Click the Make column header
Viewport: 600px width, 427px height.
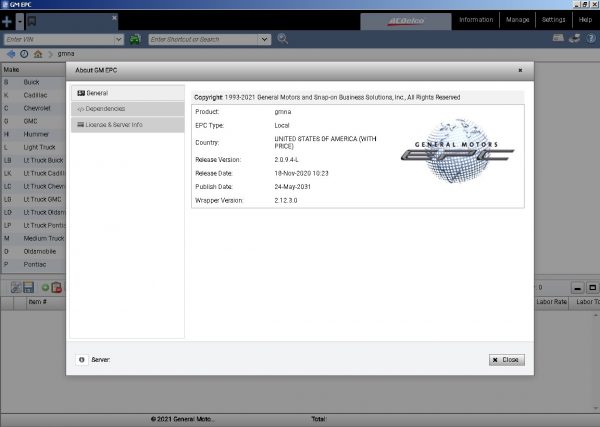pos(34,70)
